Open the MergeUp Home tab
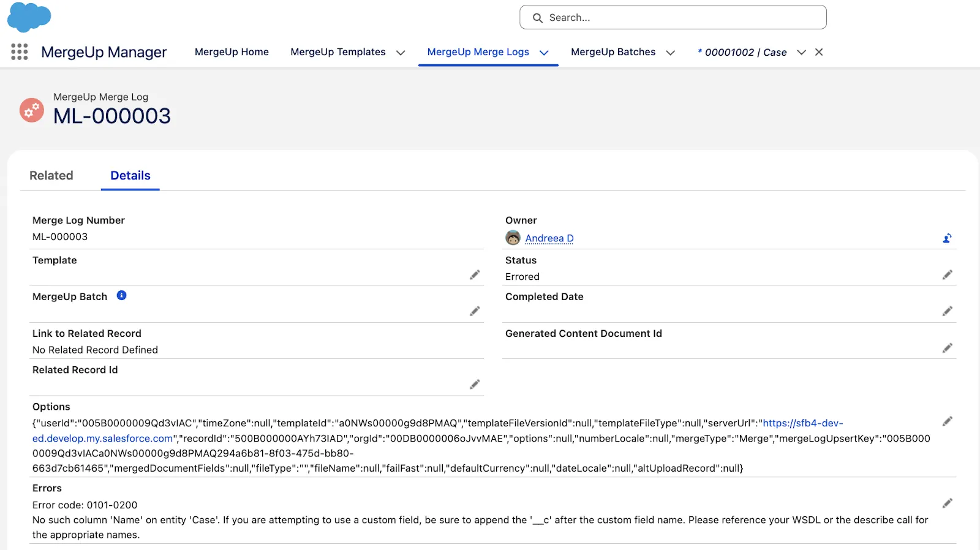 (232, 52)
